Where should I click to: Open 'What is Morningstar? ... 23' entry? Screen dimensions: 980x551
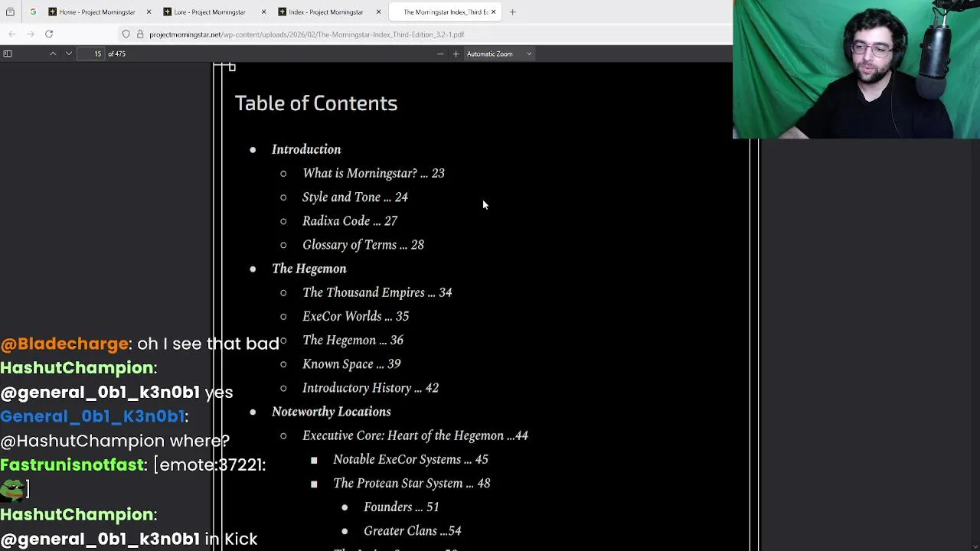pos(374,173)
